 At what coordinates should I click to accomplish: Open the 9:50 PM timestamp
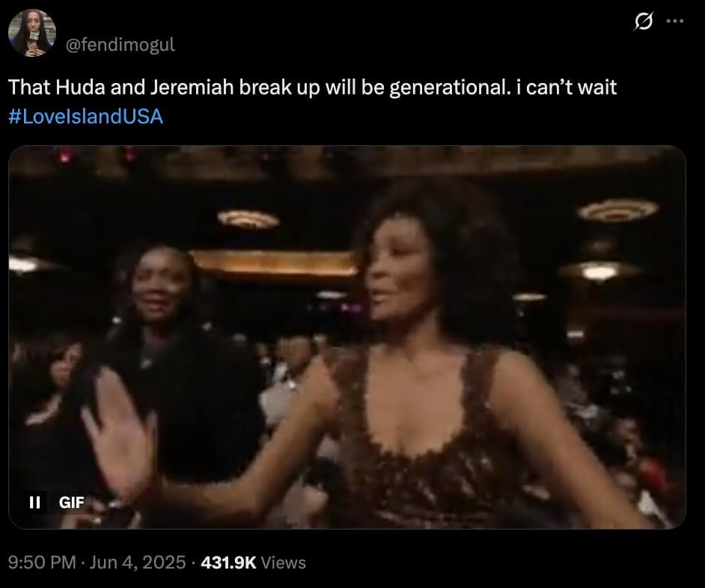coord(42,563)
